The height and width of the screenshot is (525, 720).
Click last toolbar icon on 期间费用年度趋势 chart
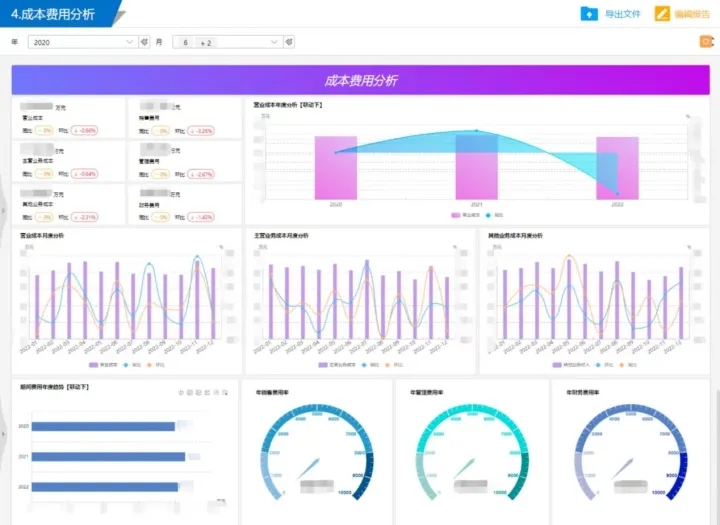[225, 393]
